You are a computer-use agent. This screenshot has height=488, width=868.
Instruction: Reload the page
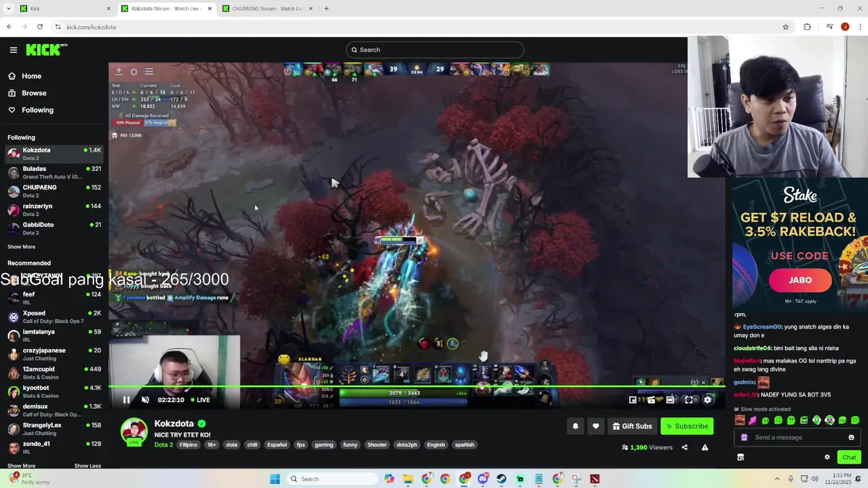click(40, 27)
